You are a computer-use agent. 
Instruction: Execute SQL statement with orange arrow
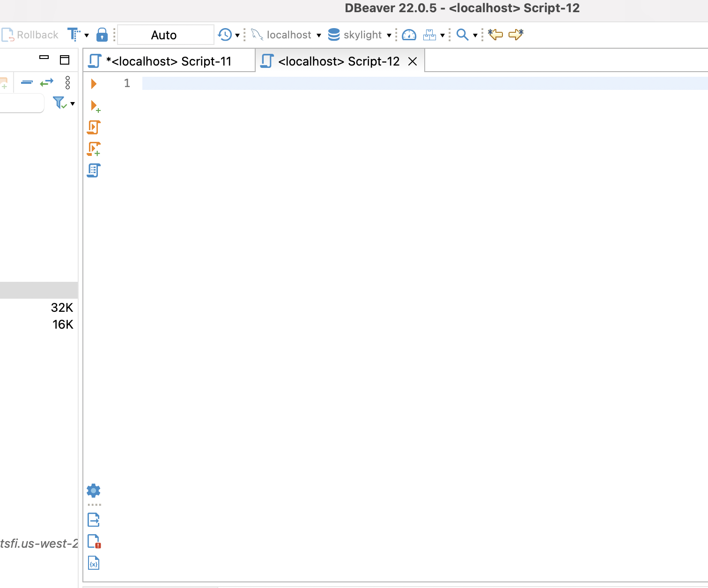[x=94, y=84]
